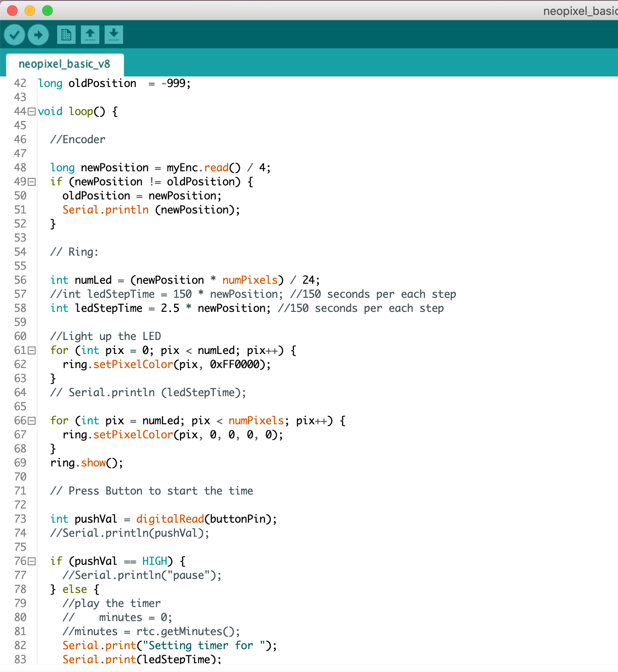Image resolution: width=618 pixels, height=672 pixels.
Task: Click the '// minutes = 0;' comment
Action: pos(117,618)
